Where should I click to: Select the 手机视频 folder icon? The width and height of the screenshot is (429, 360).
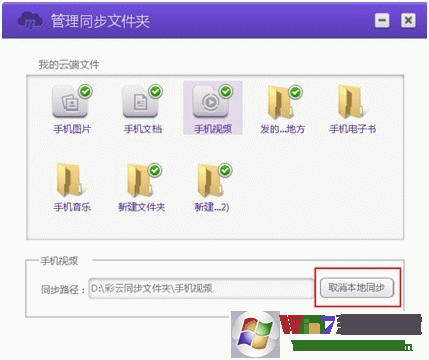211,102
